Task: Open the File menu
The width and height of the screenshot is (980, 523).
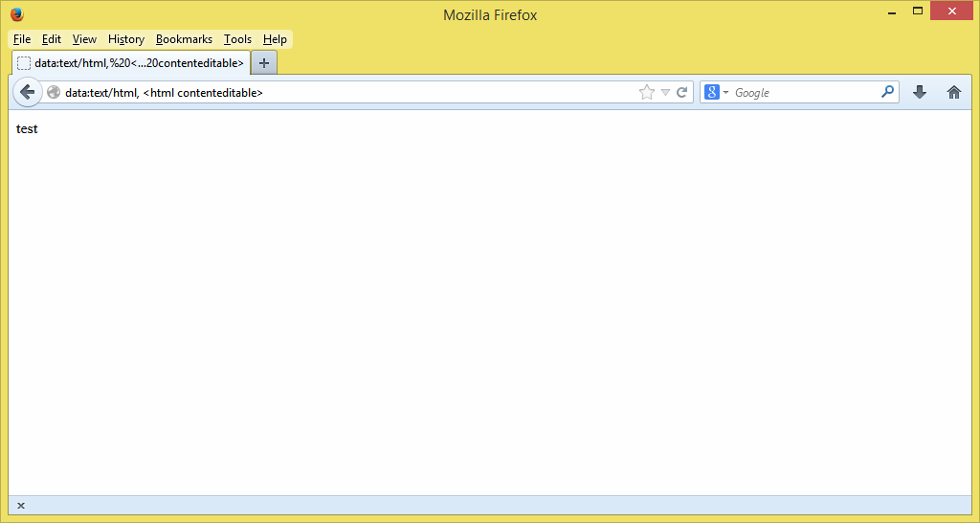Action: 22,39
